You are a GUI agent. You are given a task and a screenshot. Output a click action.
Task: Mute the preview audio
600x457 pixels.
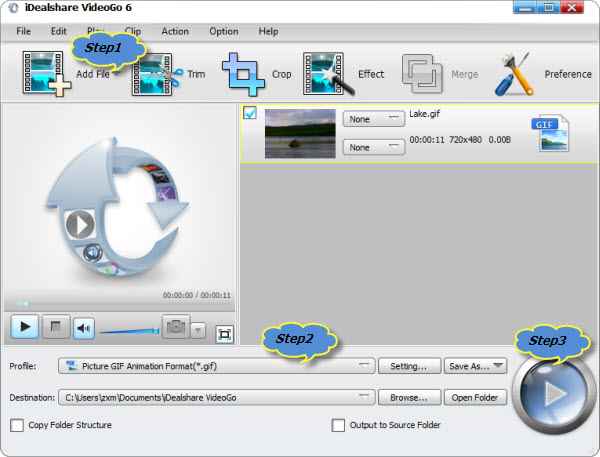[84, 327]
